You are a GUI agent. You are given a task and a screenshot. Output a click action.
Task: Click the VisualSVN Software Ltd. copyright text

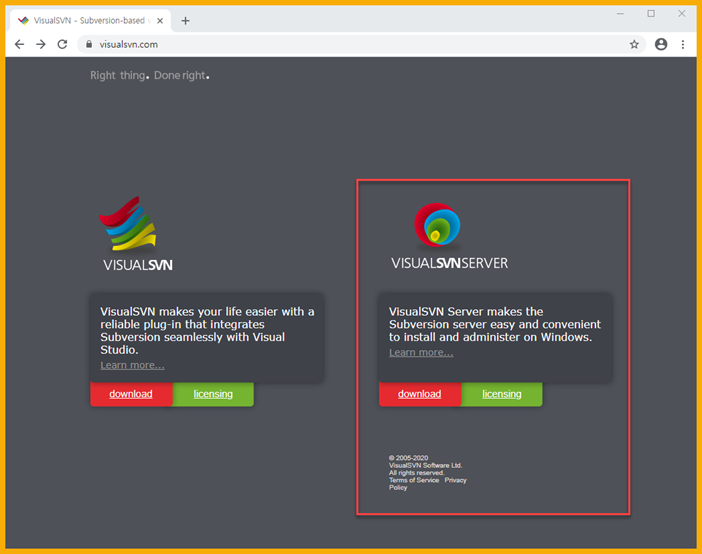coord(425,465)
